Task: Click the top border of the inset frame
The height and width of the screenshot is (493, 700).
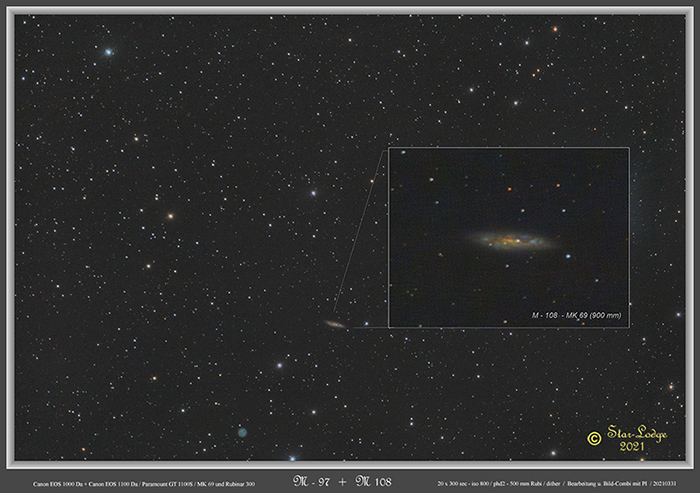Action: point(508,148)
